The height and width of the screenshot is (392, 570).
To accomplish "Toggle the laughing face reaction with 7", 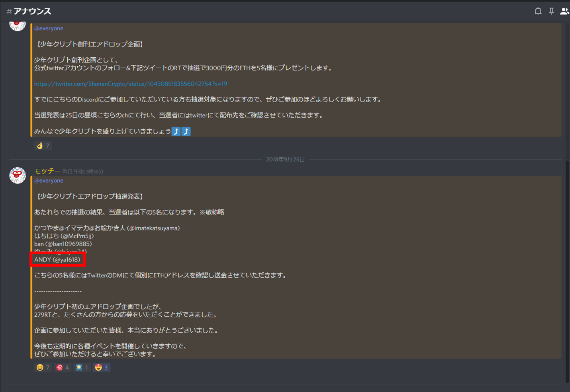I will tap(43, 367).
